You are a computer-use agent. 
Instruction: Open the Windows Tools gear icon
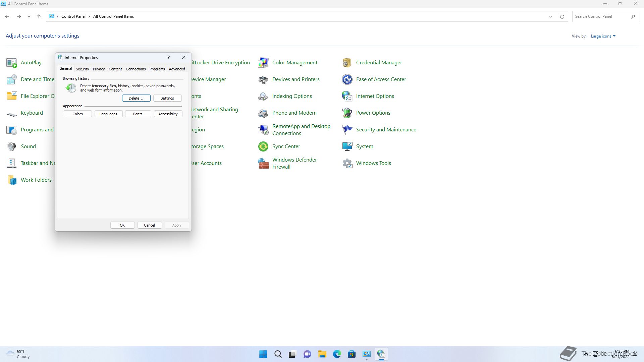click(347, 163)
